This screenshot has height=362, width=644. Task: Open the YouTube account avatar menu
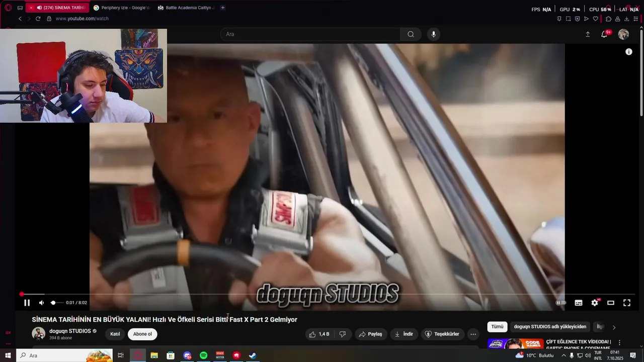(623, 34)
